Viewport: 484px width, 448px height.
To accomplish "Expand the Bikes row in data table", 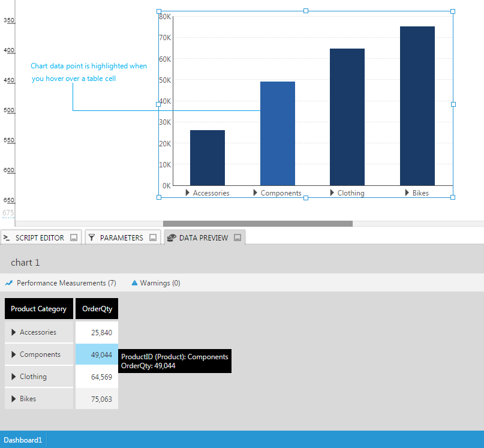I will point(14,399).
